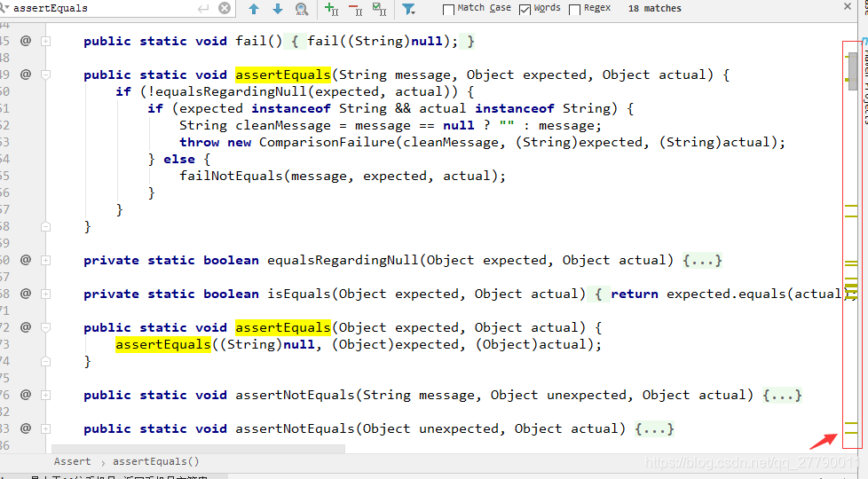This screenshot has width=868, height=479.
Task: Click highlighted assertEquals before (Object expected, Object actual)
Action: pyautogui.click(x=283, y=327)
